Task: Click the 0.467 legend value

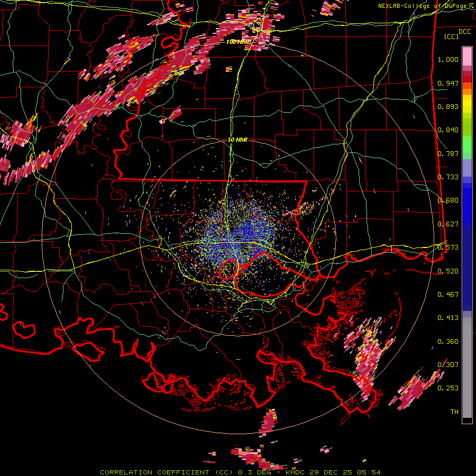Action: pos(448,295)
